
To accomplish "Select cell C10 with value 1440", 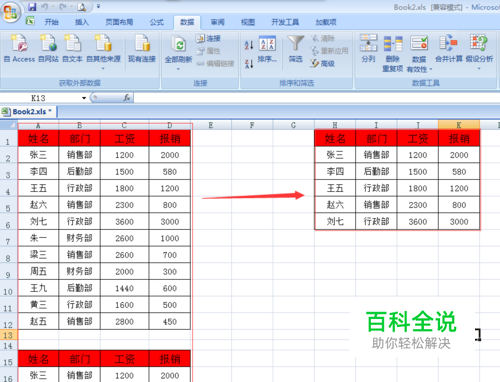I will point(124,288).
